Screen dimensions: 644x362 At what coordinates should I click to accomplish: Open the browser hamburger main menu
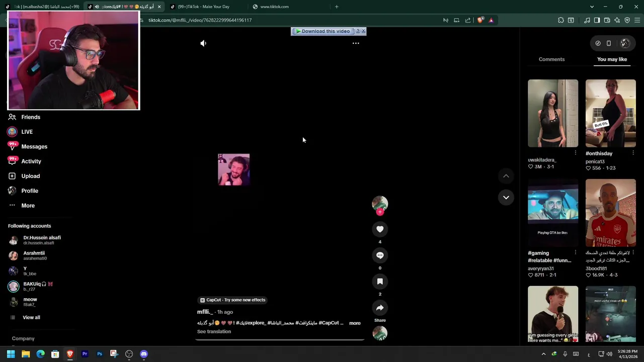637,20
